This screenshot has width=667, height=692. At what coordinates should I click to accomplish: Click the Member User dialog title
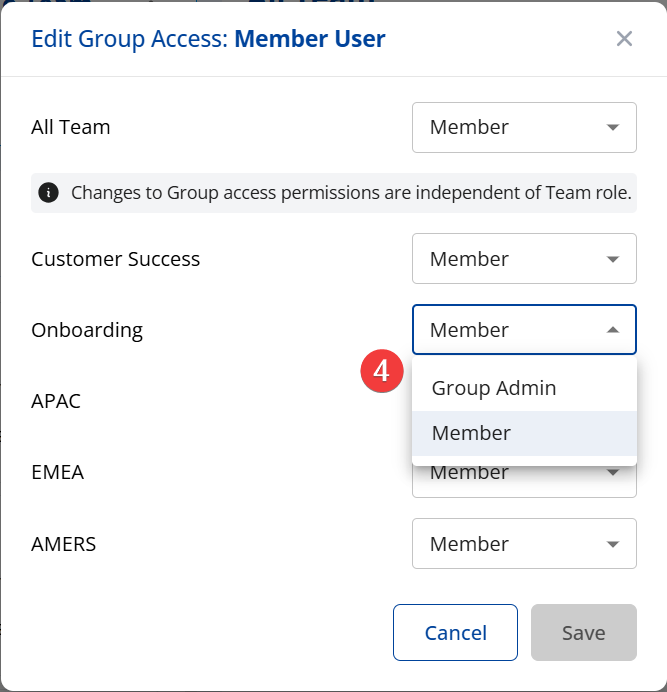pos(310,39)
